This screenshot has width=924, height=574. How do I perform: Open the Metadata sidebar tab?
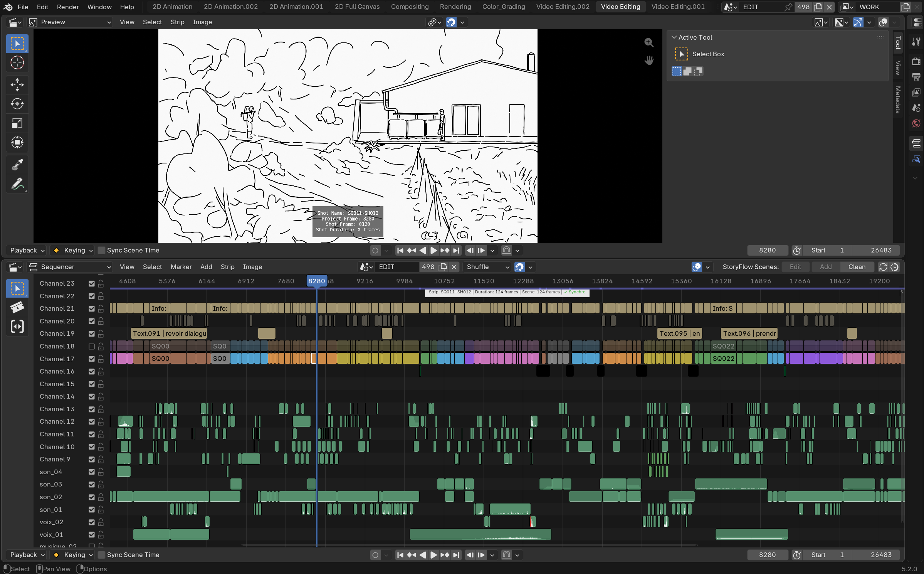click(x=898, y=99)
